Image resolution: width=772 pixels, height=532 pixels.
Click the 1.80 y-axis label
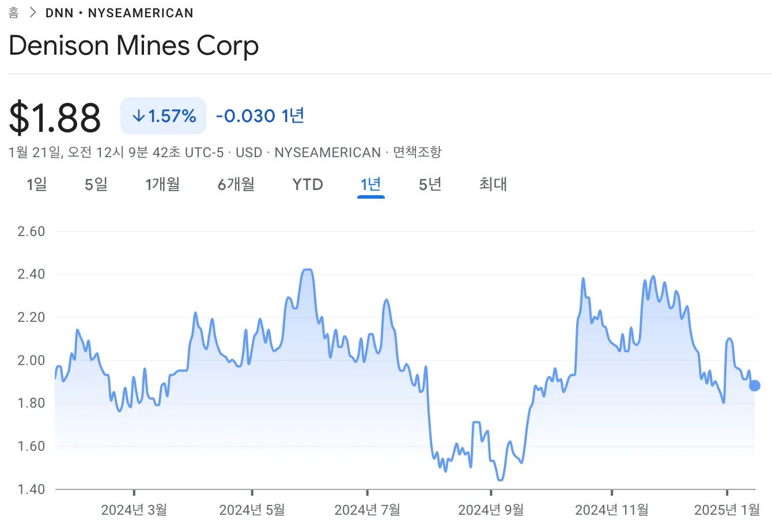coord(31,403)
